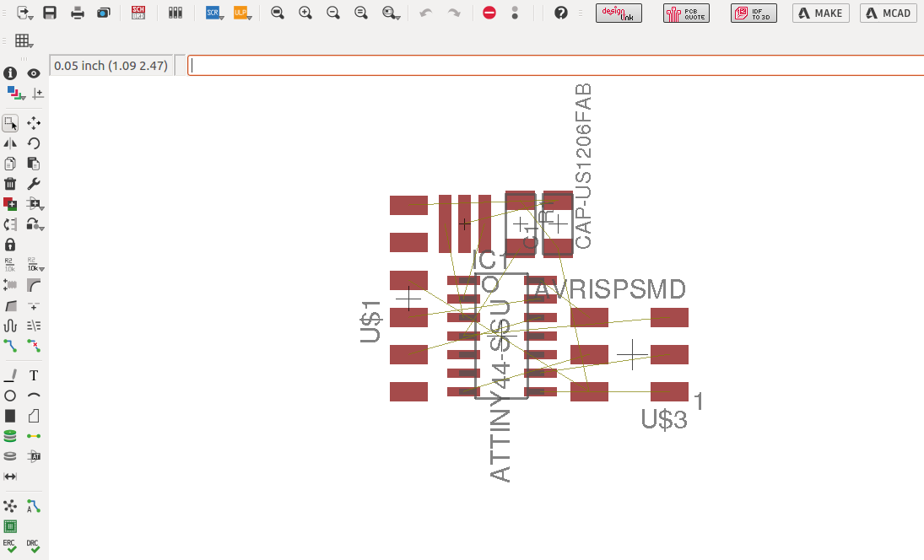Select the Copy tool

(x=10, y=164)
